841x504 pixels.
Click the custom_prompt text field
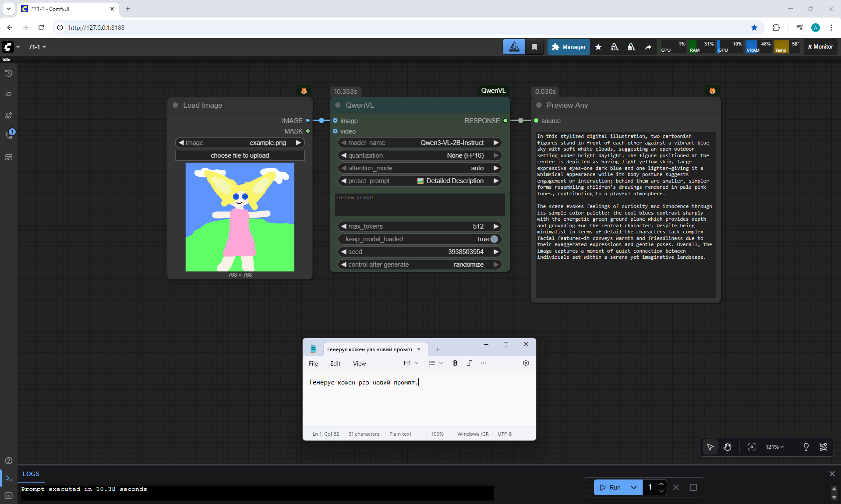420,205
